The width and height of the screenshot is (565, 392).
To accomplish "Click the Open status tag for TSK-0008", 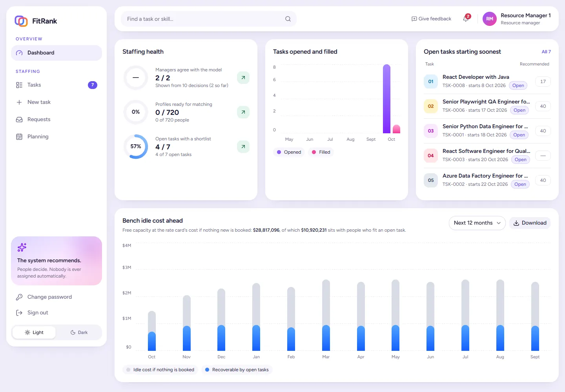I will (518, 85).
